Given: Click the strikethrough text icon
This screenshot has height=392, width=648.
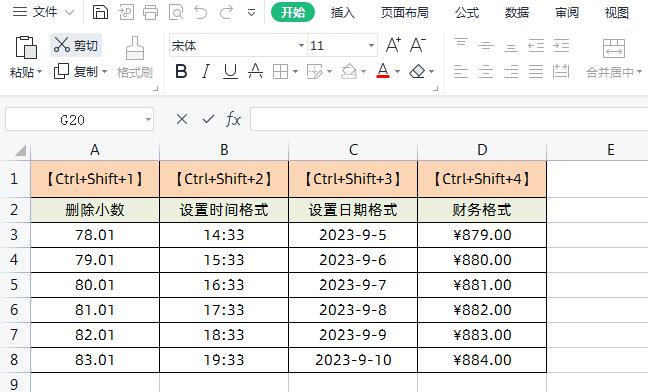Looking at the screenshot, I should (x=255, y=71).
